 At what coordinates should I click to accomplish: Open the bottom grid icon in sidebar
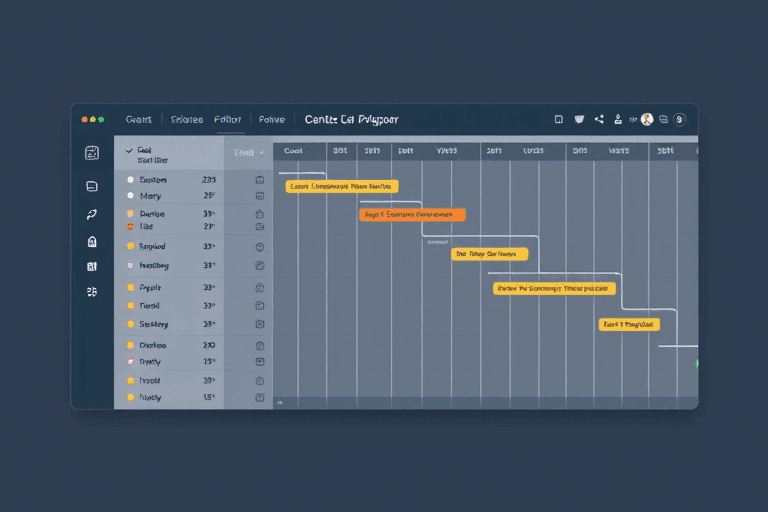pyautogui.click(x=92, y=292)
